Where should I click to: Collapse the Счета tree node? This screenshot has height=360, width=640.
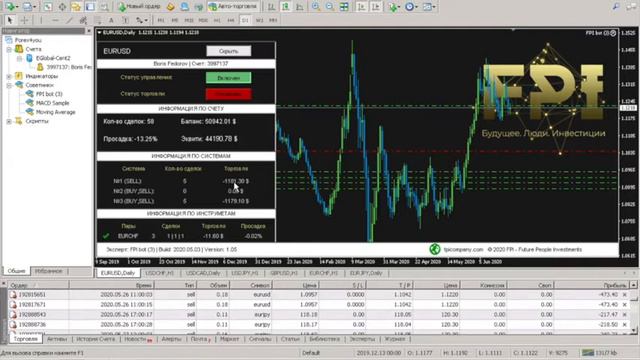[x=9, y=49]
